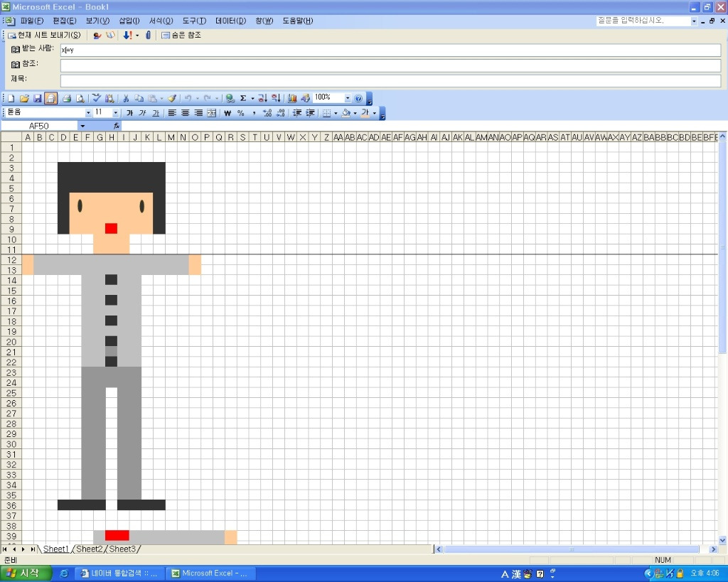Select row 20 header
728x582 pixels.
pyautogui.click(x=11, y=342)
